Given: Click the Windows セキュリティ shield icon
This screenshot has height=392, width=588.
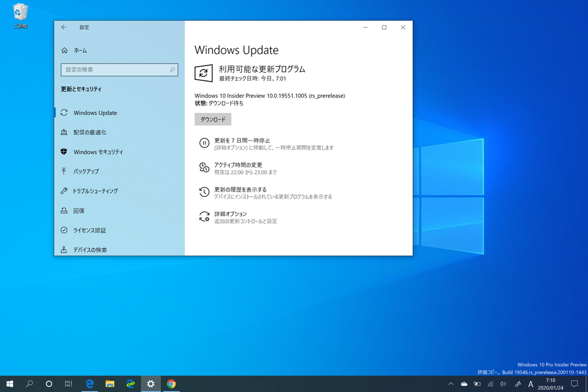Looking at the screenshot, I should pyautogui.click(x=64, y=152).
